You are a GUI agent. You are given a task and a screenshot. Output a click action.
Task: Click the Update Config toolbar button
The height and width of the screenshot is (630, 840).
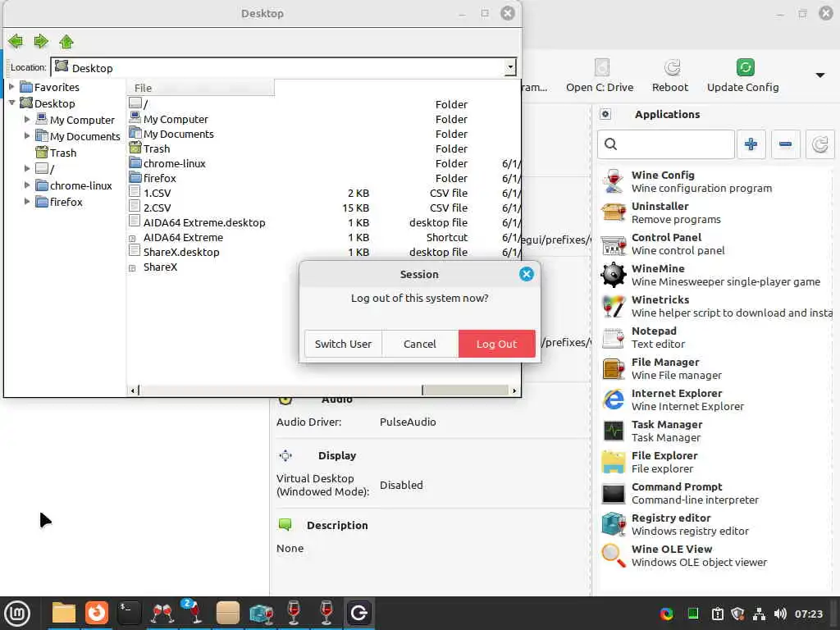[x=742, y=75]
